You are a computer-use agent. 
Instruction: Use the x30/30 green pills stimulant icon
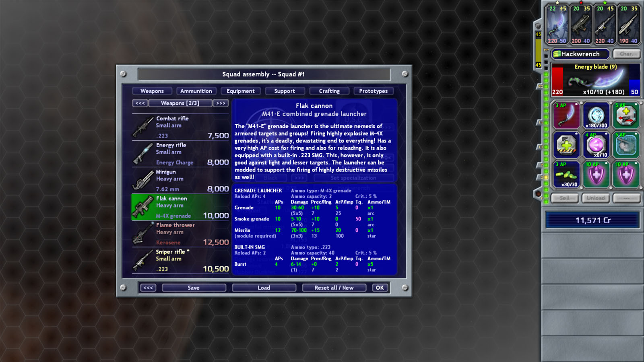click(x=566, y=175)
